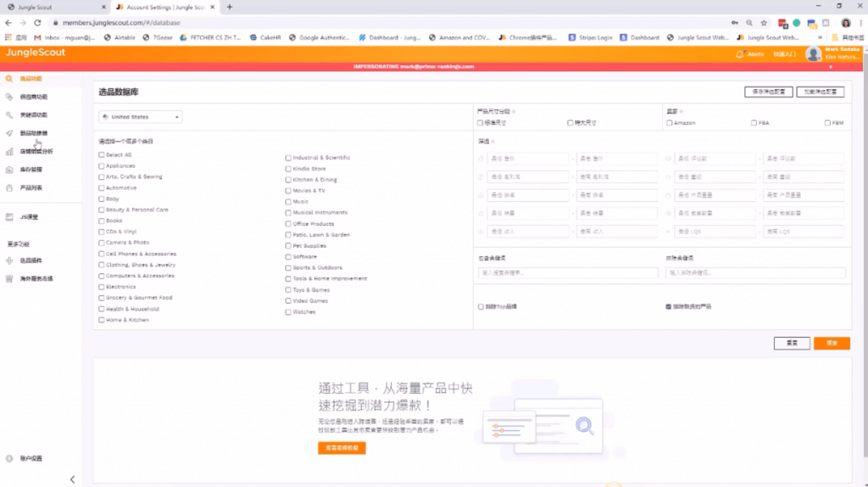
Task: Click the maximum LQS input field
Action: pyautogui.click(x=804, y=232)
